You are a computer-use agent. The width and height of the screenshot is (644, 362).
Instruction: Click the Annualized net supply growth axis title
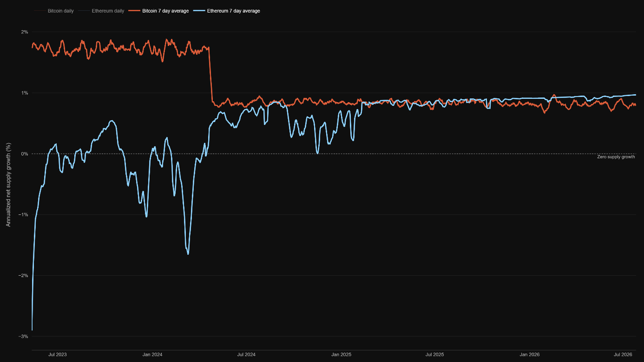[8, 184]
